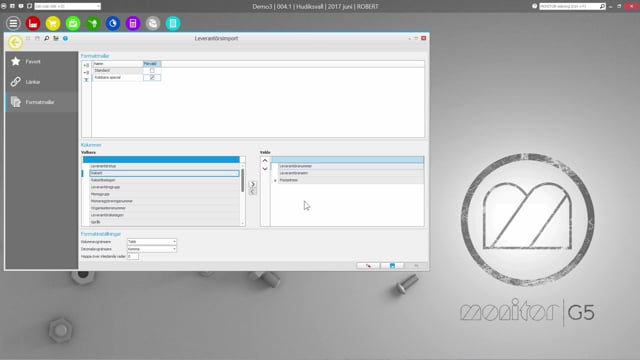Click the bottom save button with blue disk

[x=392, y=266]
